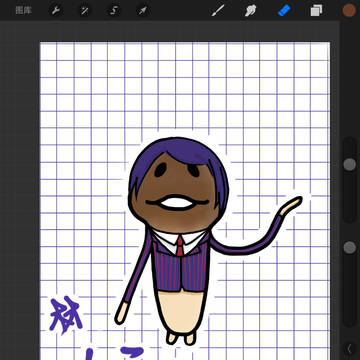The width and height of the screenshot is (360, 360).
Task: Click the brush opacity slider handle
Action: pos(349,247)
